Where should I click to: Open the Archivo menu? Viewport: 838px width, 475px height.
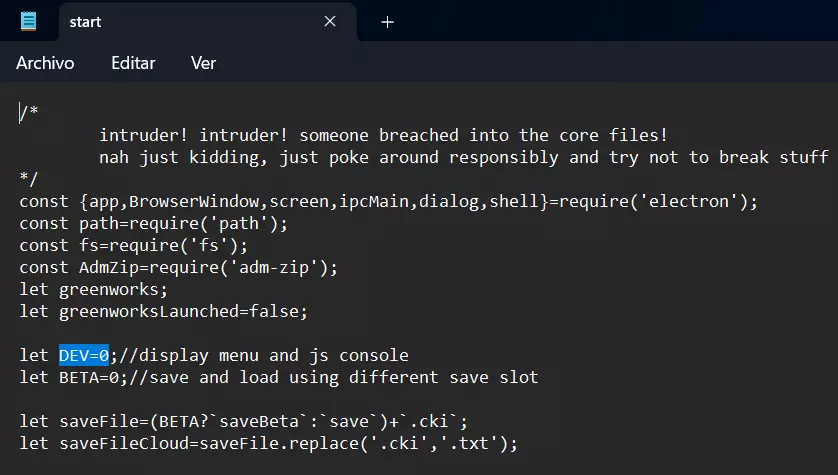tap(45, 63)
